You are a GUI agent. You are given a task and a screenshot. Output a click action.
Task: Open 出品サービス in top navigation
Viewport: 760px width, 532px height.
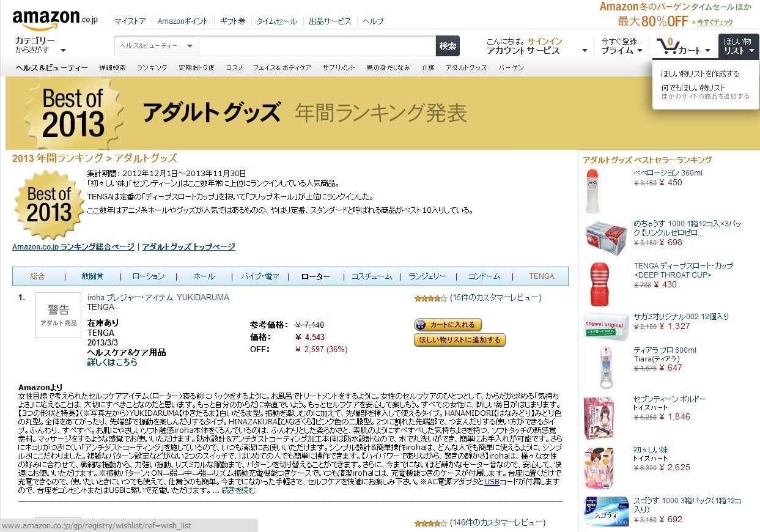(x=330, y=21)
